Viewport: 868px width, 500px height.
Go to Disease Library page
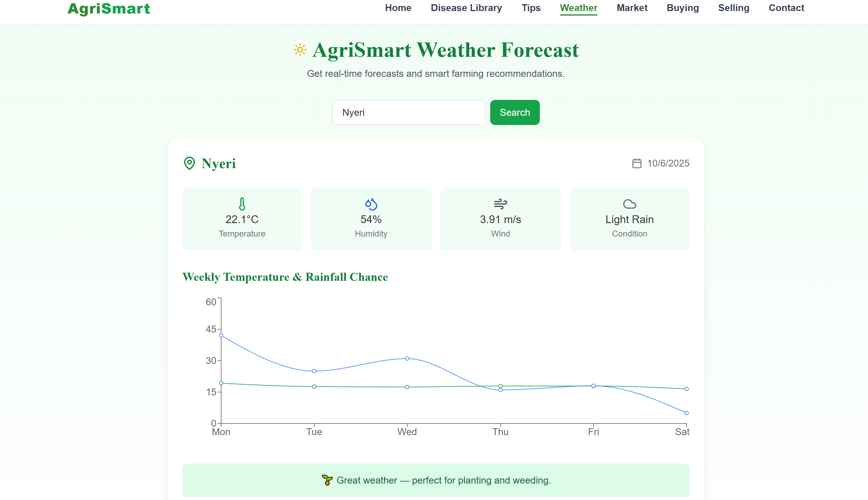pos(467,8)
